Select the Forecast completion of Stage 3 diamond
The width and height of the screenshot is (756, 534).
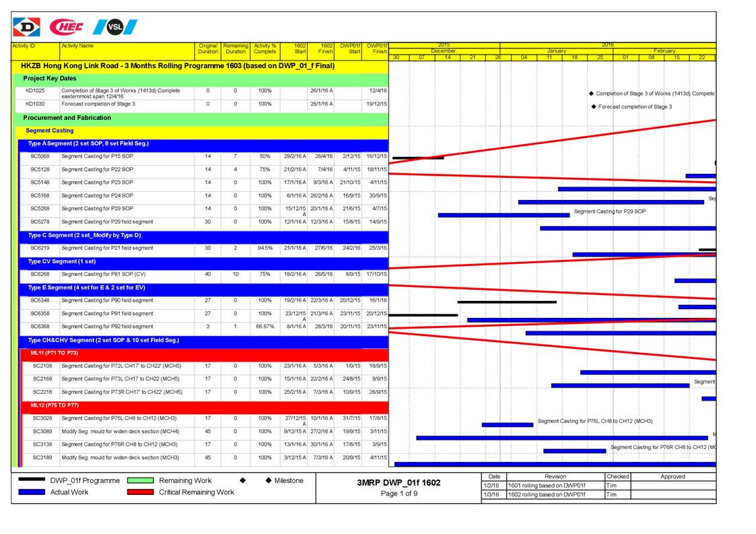click(x=593, y=106)
